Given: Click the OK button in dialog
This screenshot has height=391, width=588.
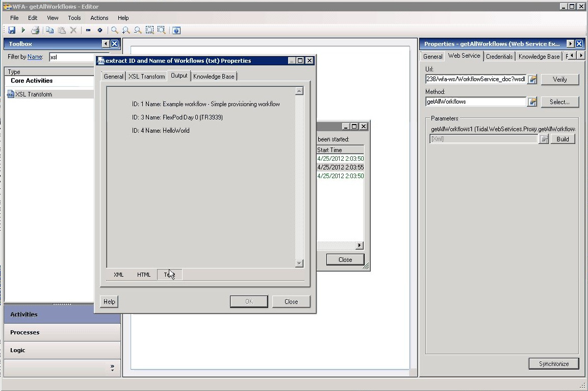Looking at the screenshot, I should tap(249, 302).
